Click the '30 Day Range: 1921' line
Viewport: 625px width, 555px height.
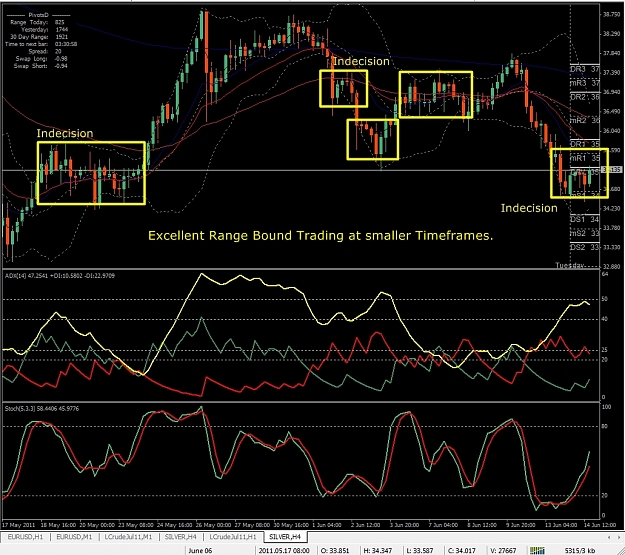coord(39,37)
